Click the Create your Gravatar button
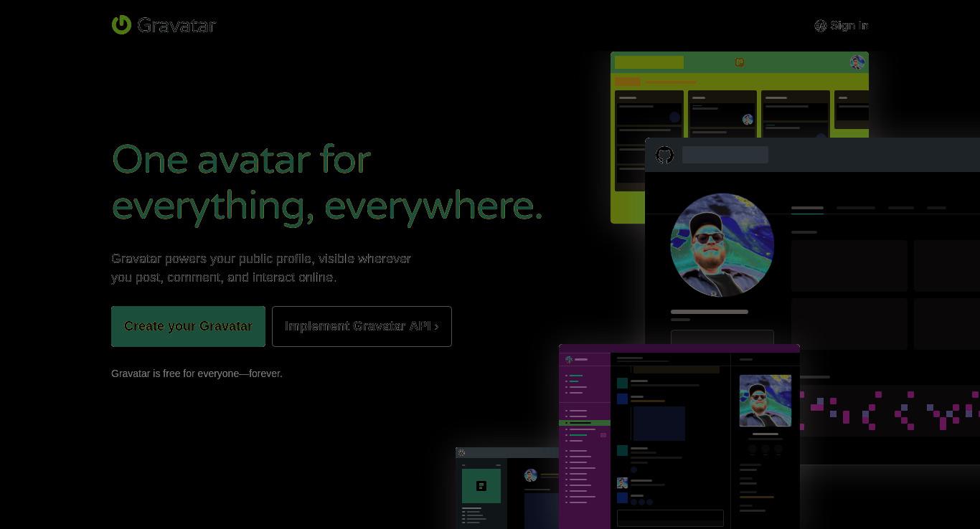The width and height of the screenshot is (980, 529). [188, 326]
